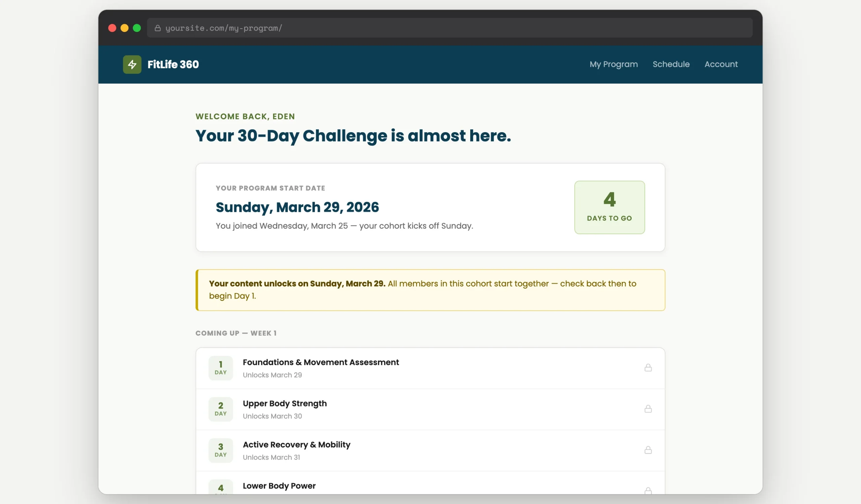This screenshot has width=861, height=504.
Task: Open Foundations & Movement Assessment workout
Action: tap(321, 362)
